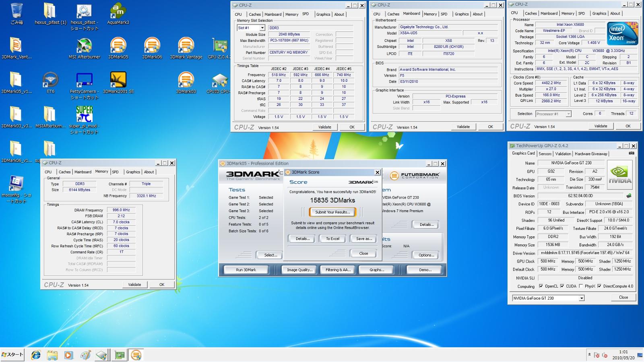Screen dimensions: 644x362
Task: Click the GPU-Z screenshot camera icon
Action: pos(631,153)
